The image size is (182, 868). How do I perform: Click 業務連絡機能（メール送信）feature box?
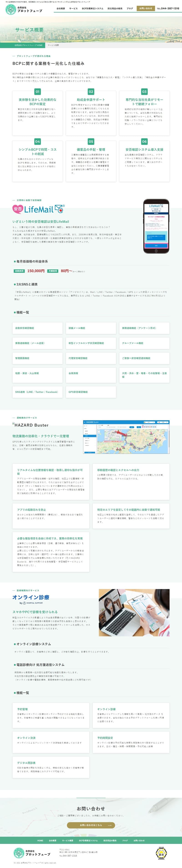pyautogui.click(x=37, y=343)
